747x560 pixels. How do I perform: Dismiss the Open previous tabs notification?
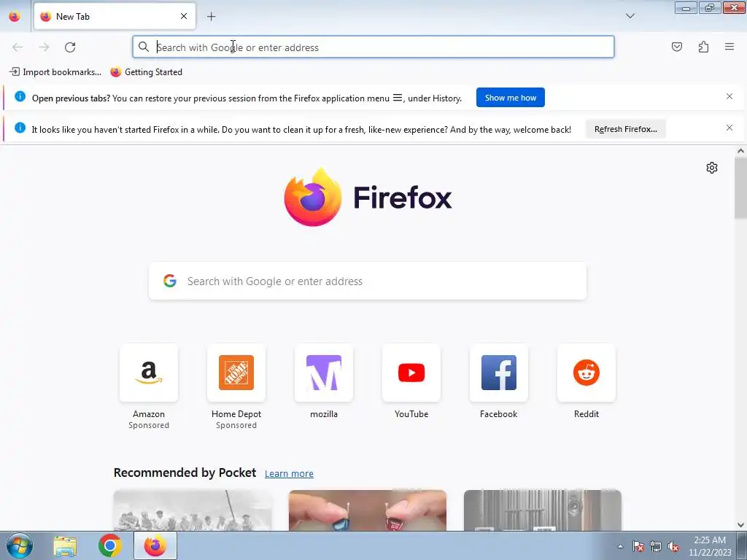click(x=729, y=96)
